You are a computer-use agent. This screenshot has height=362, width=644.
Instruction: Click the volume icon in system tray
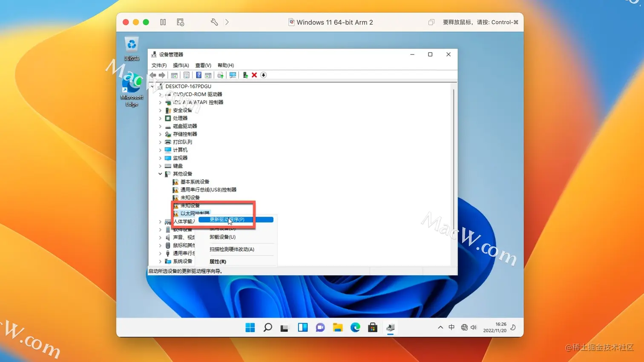(474, 327)
